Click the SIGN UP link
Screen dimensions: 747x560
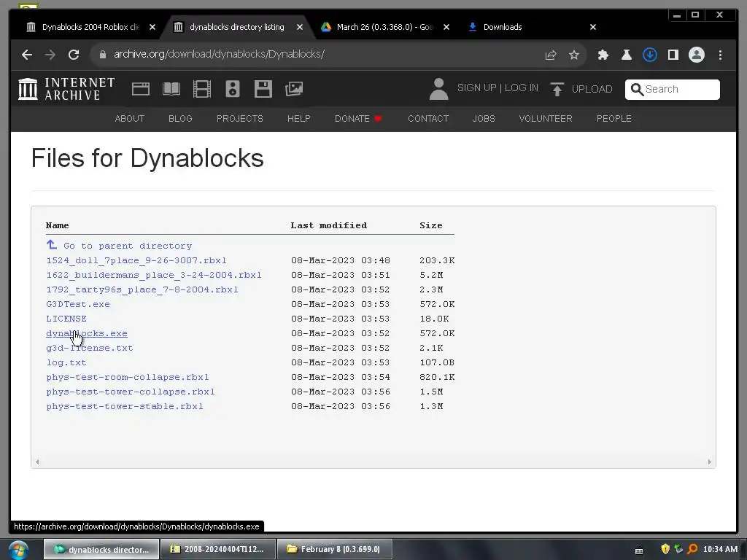[476, 88]
